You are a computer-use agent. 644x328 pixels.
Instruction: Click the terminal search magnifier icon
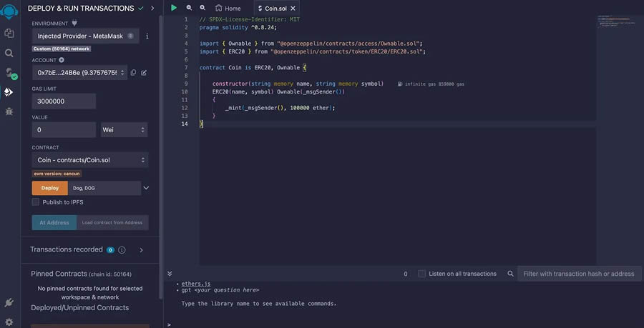(510, 274)
